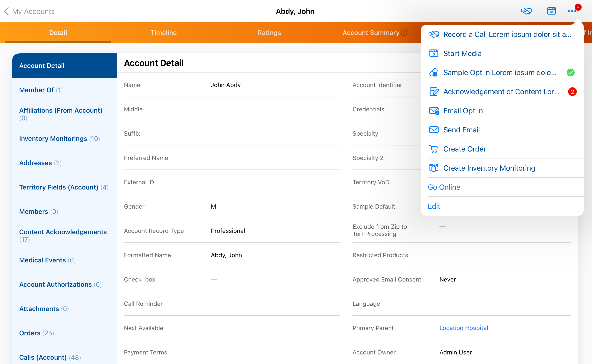592x364 pixels.
Task: Tap Email Opt In menu entry
Action: coord(463,111)
